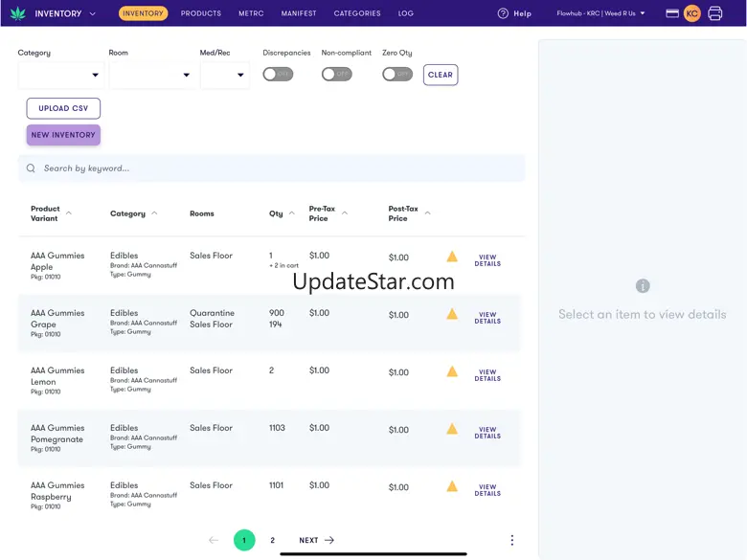
Task: Enable the Non-compliant filter toggle
Action: point(336,74)
